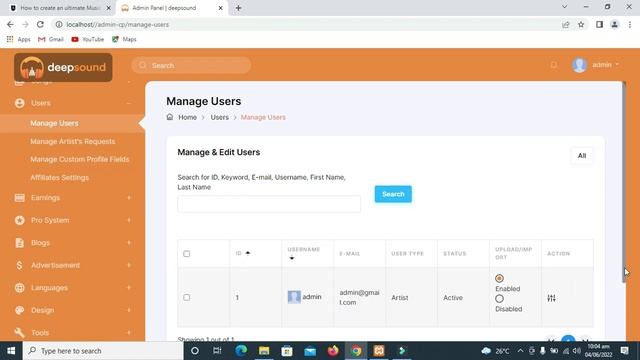The width and height of the screenshot is (640, 360).
Task: Open File Explorer from taskbar
Action: tap(264, 351)
